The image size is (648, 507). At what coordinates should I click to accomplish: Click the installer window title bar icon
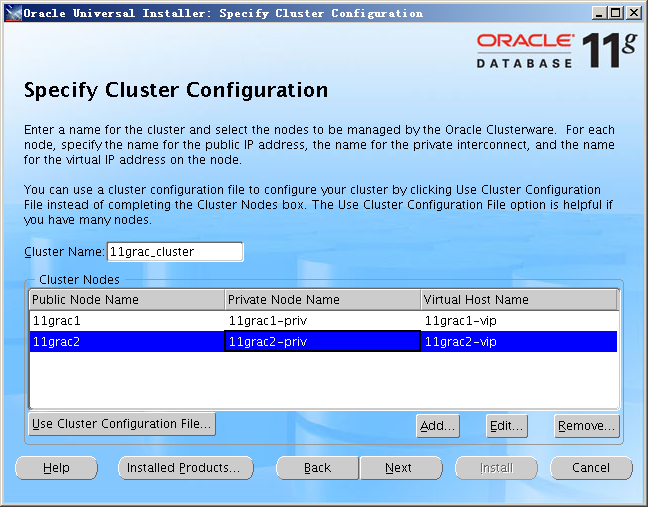pyautogui.click(x=11, y=13)
